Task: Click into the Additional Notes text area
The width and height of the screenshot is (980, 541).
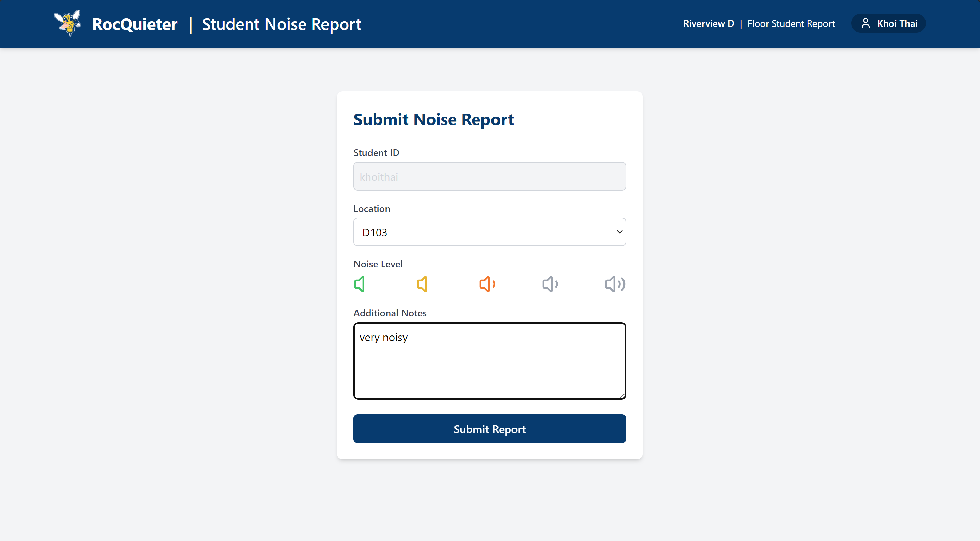Action: click(489, 361)
